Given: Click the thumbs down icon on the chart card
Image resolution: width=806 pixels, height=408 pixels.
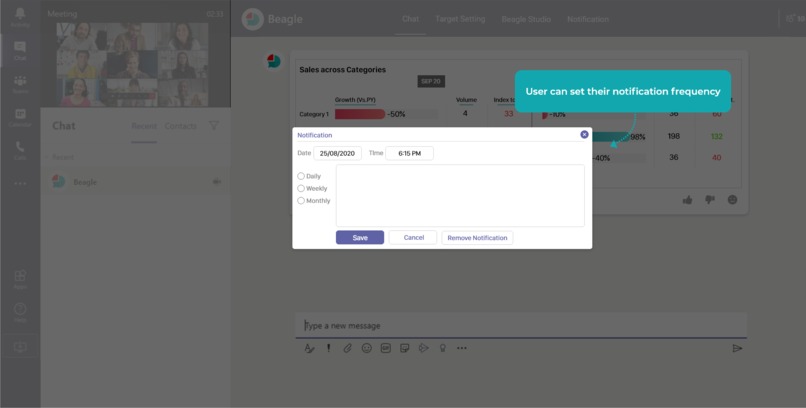Looking at the screenshot, I should pos(710,200).
